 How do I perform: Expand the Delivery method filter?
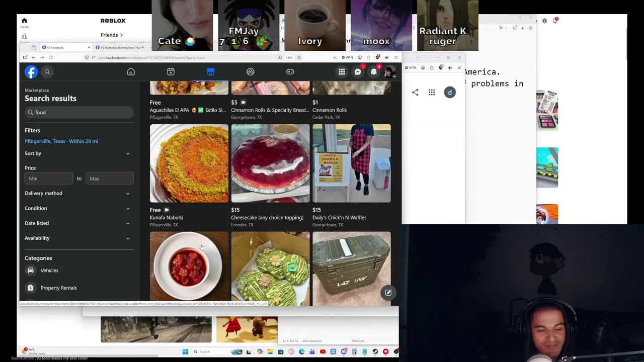click(x=78, y=193)
